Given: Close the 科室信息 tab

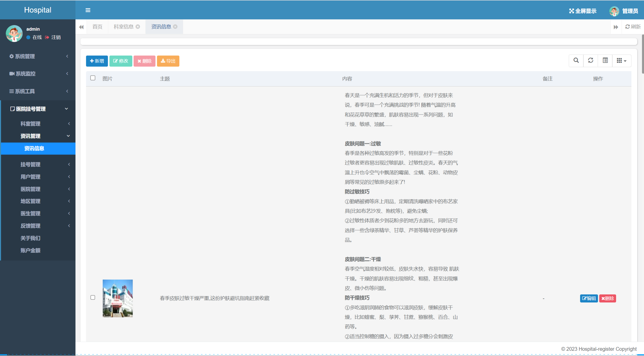Looking at the screenshot, I should click(138, 27).
